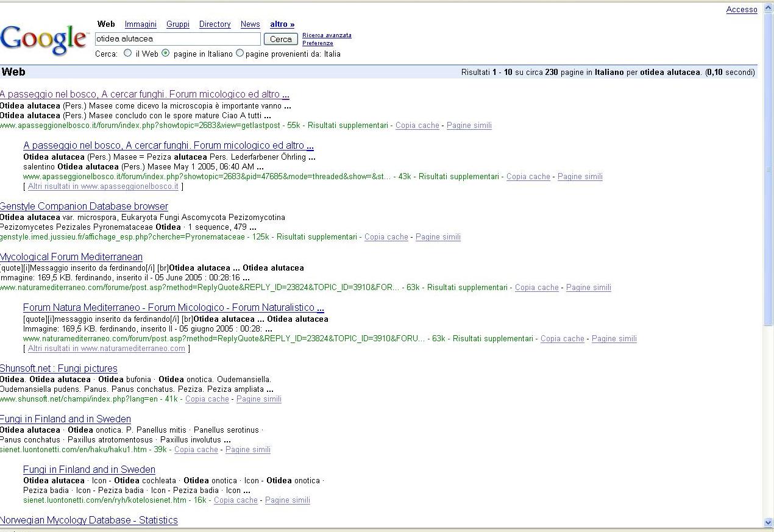This screenshot has height=532, width=774.
Task: Open the Immagini search tab
Action: pos(141,24)
